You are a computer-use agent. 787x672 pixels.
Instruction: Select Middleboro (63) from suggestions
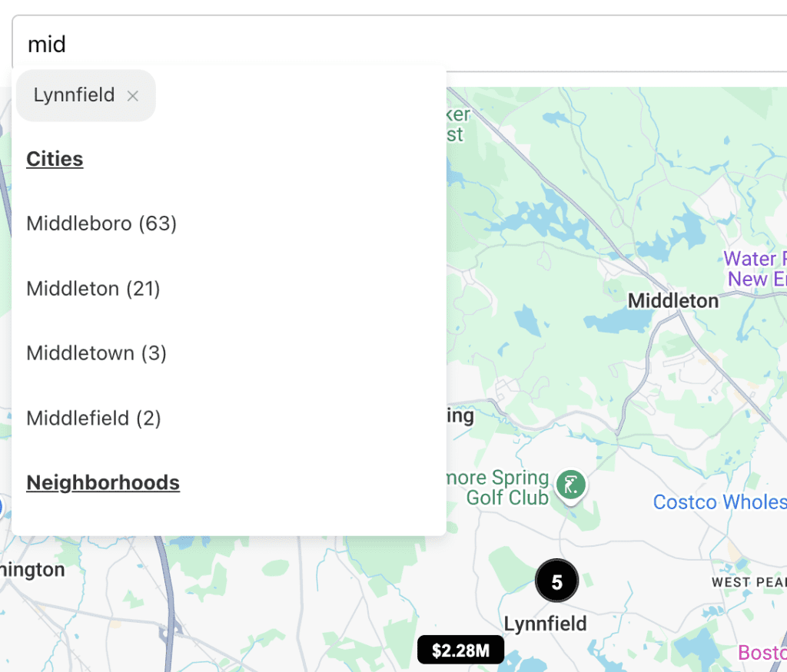(x=101, y=223)
